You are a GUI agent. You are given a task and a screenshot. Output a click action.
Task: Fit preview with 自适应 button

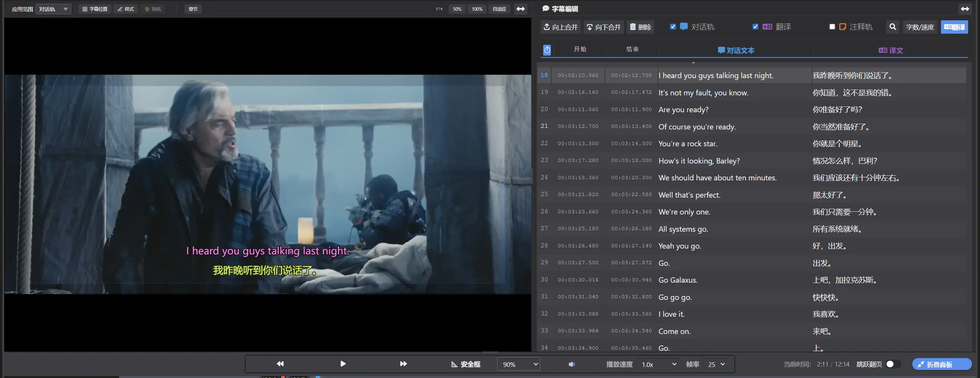(499, 9)
